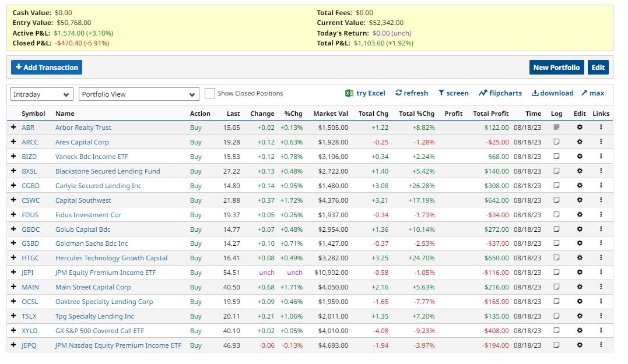Edit the GBDC position with gear icon

(x=580, y=229)
